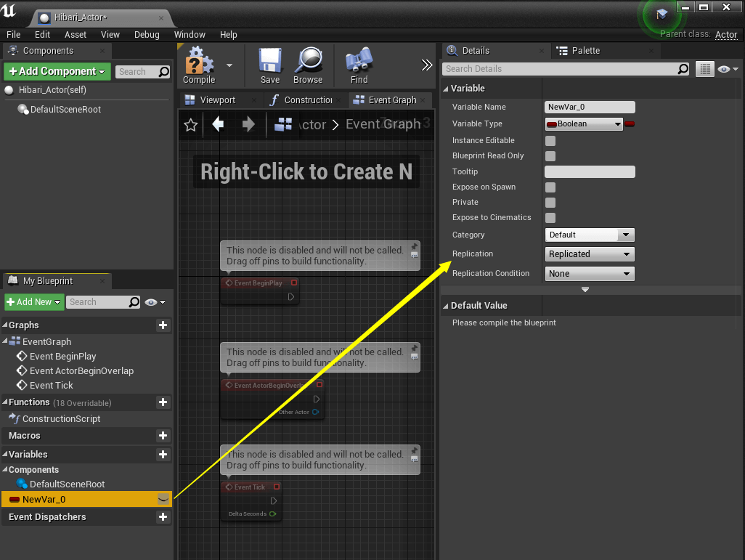This screenshot has width=745, height=560.
Task: Open the Debug menu
Action: tap(147, 35)
